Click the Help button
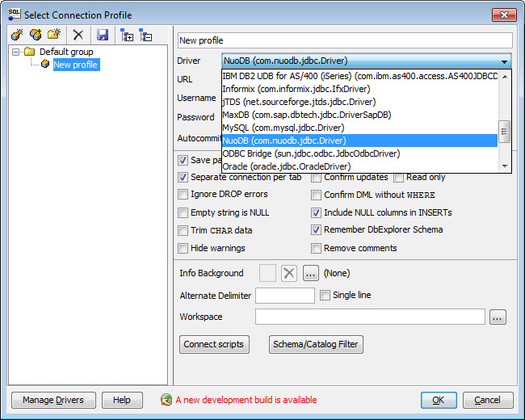 pos(122,400)
